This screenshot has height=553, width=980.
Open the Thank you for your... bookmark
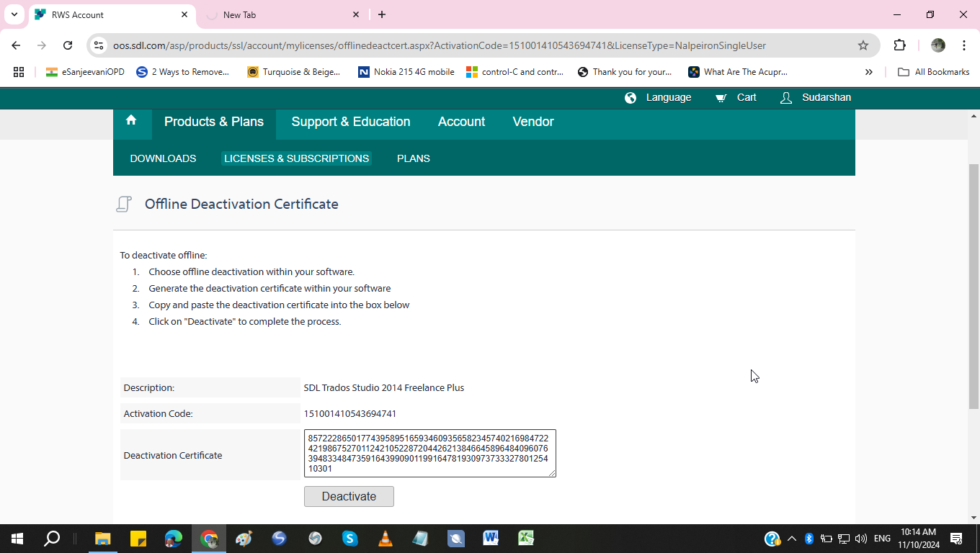click(x=625, y=72)
